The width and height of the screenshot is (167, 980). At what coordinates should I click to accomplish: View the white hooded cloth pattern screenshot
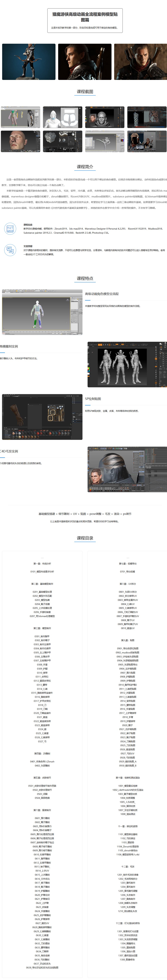pyautogui.click(x=63, y=117)
